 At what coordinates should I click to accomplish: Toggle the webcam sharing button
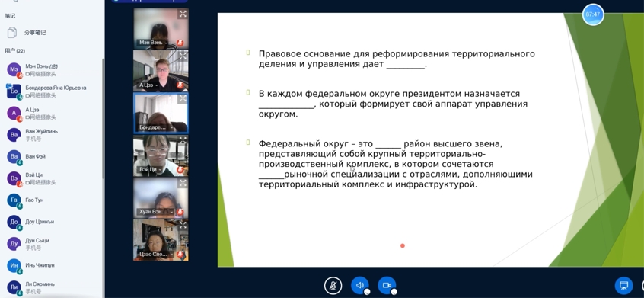[x=387, y=285]
